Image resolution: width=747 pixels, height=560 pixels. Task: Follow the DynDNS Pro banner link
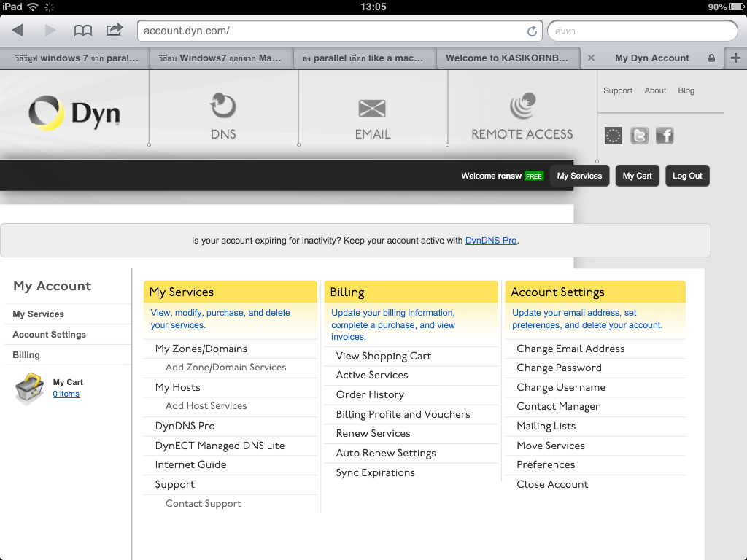click(491, 241)
